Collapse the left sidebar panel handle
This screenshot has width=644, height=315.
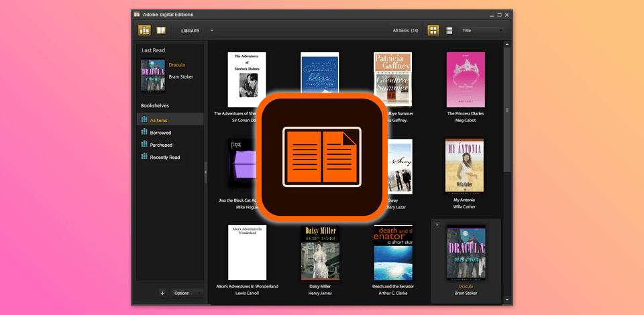tap(205, 172)
